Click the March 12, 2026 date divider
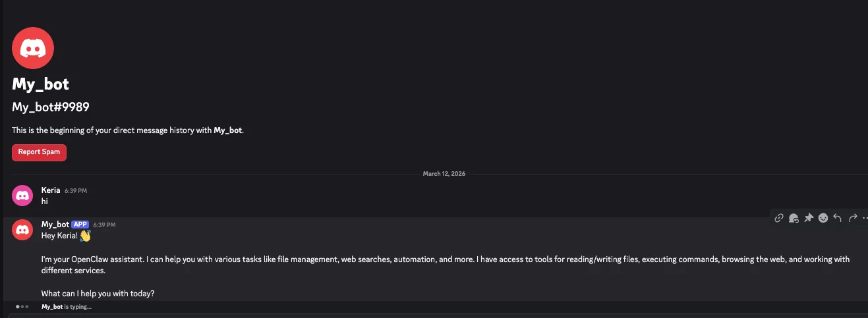The image size is (868, 318). coord(444,174)
